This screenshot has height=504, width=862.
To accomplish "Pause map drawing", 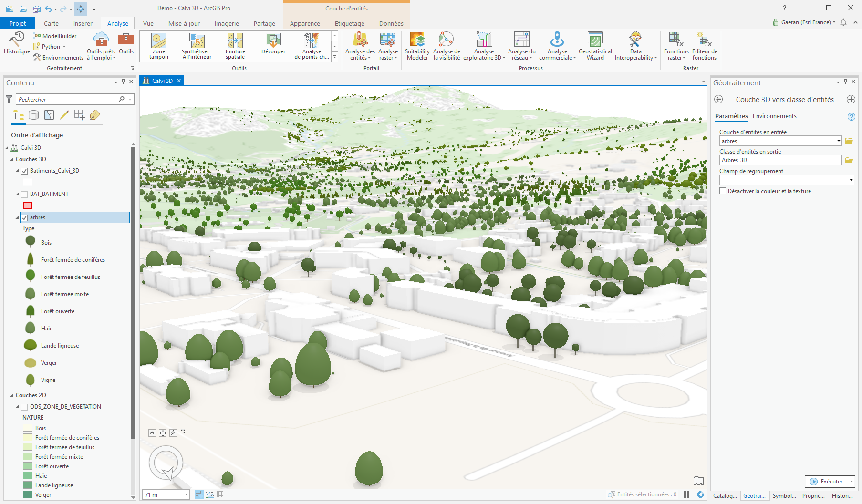I will pyautogui.click(x=686, y=494).
